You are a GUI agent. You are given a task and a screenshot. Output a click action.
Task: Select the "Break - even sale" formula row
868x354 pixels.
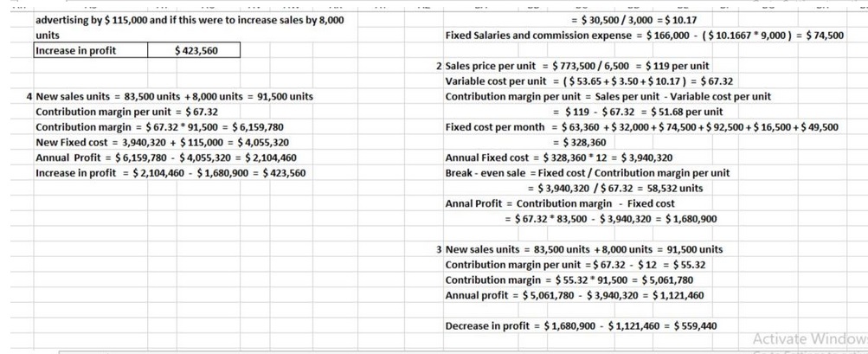click(x=587, y=172)
